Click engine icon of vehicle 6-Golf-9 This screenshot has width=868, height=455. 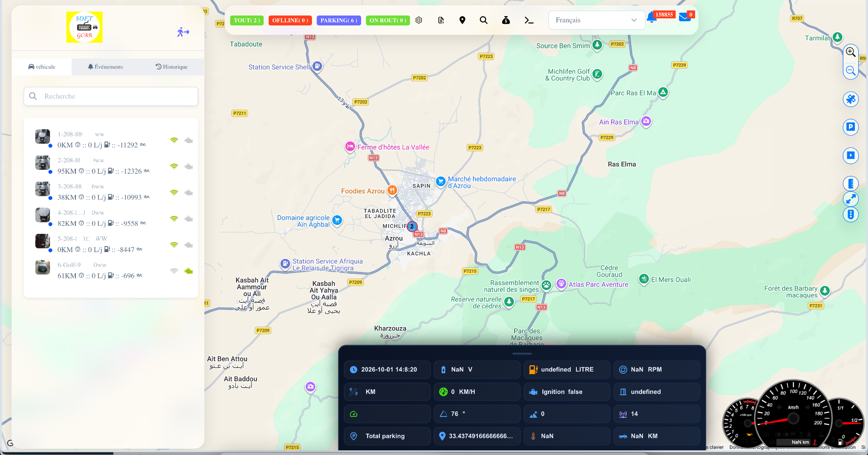pyautogui.click(x=189, y=271)
